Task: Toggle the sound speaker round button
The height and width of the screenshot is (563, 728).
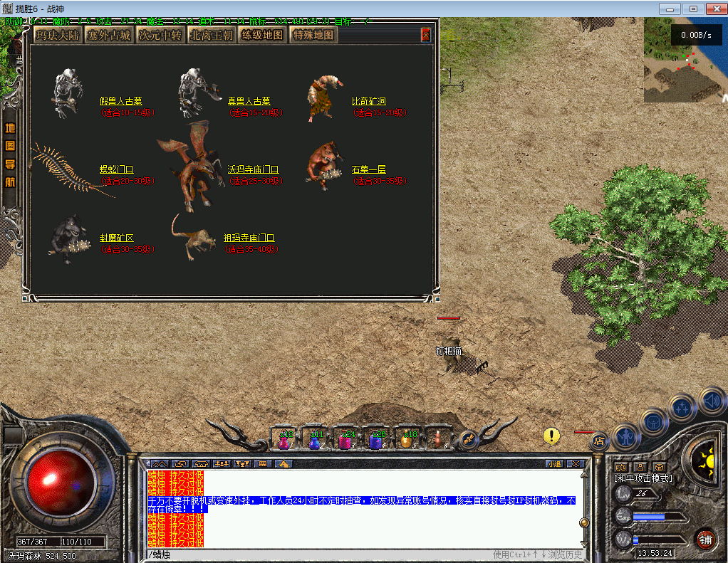Action: (x=712, y=400)
